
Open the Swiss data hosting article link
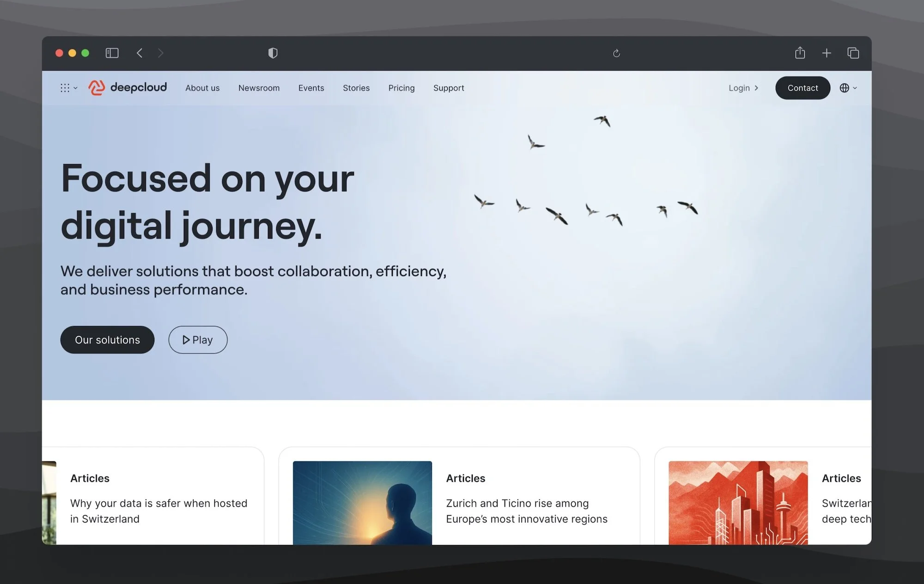point(158,510)
